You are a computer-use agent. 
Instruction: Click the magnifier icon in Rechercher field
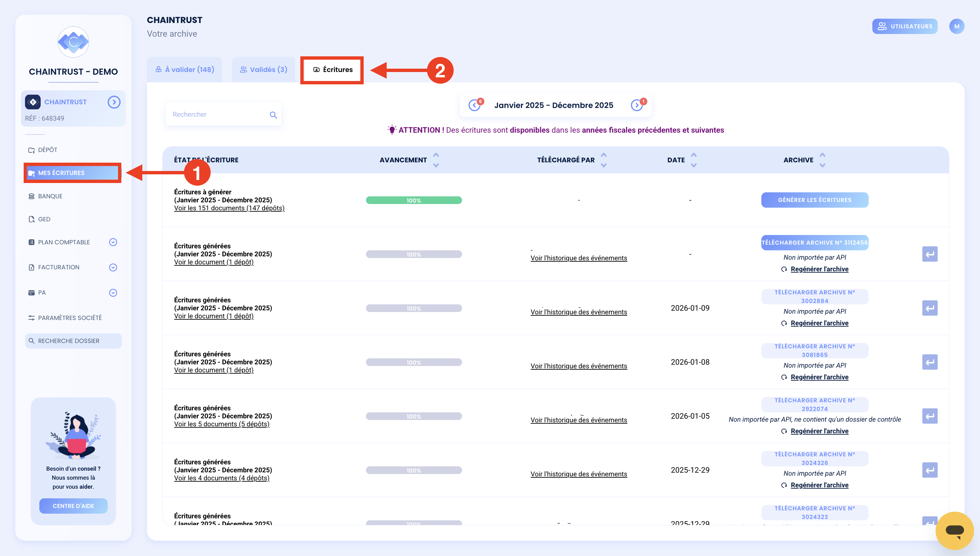[273, 115]
